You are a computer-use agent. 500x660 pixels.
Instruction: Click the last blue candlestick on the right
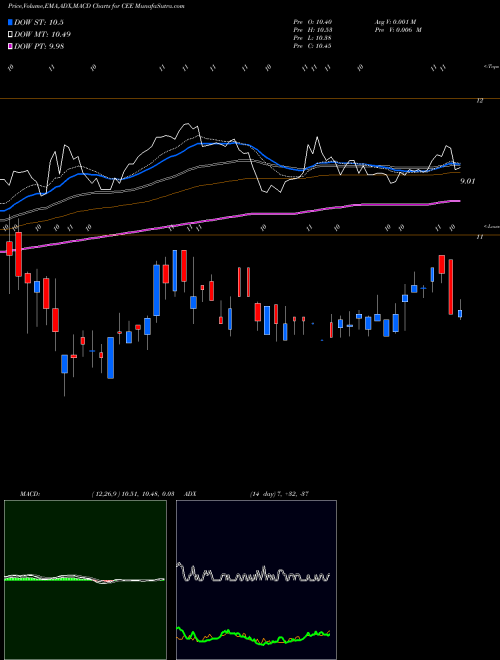(460, 313)
